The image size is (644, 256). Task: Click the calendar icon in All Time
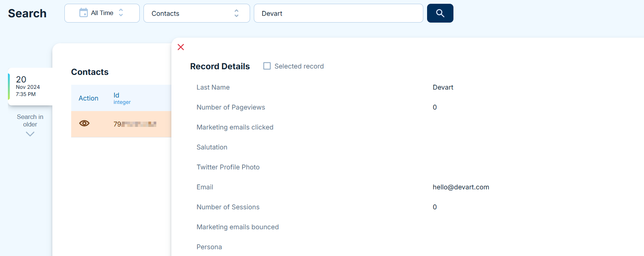coord(83,13)
